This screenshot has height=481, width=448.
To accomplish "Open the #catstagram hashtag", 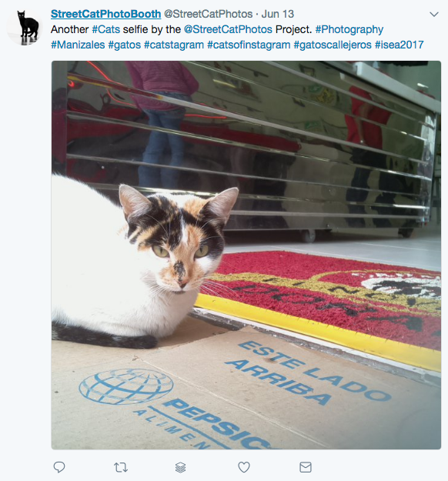I will tap(174, 45).
